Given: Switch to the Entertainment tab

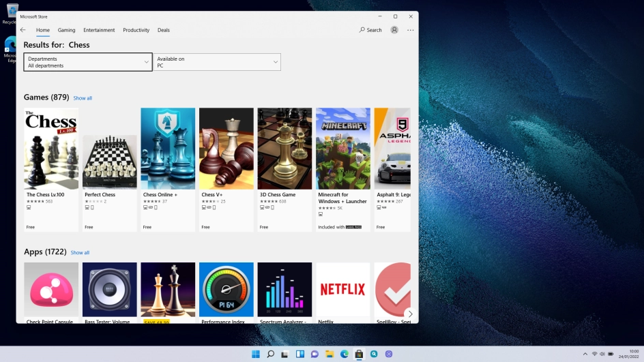Looking at the screenshot, I should [x=99, y=30].
